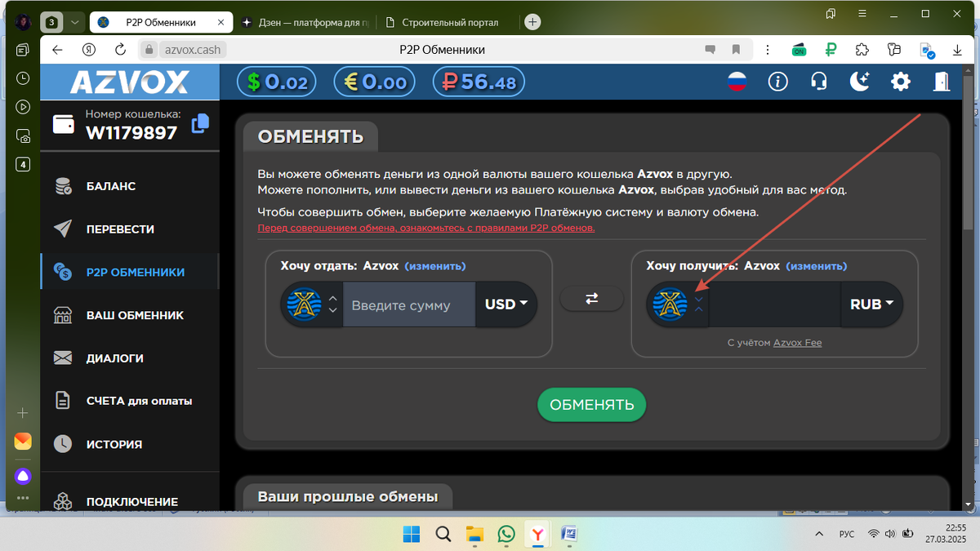This screenshot has height=551, width=980.
Task: Click Azvox logo in Хочу получить field
Action: (670, 304)
